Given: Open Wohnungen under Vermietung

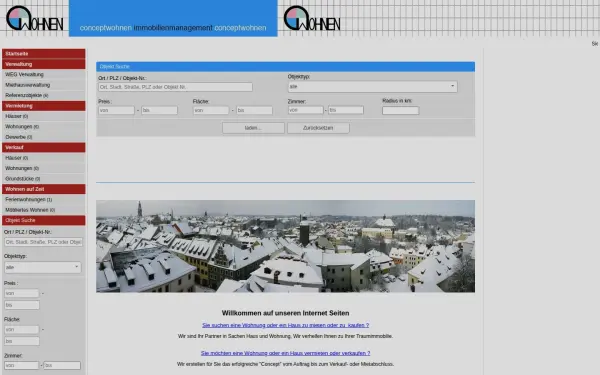Looking at the screenshot, I should (x=44, y=127).
